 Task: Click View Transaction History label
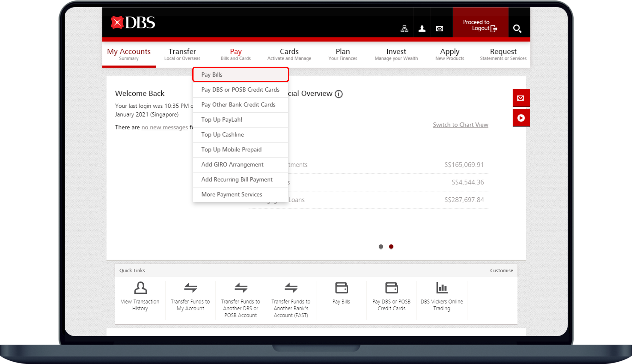pos(140,305)
